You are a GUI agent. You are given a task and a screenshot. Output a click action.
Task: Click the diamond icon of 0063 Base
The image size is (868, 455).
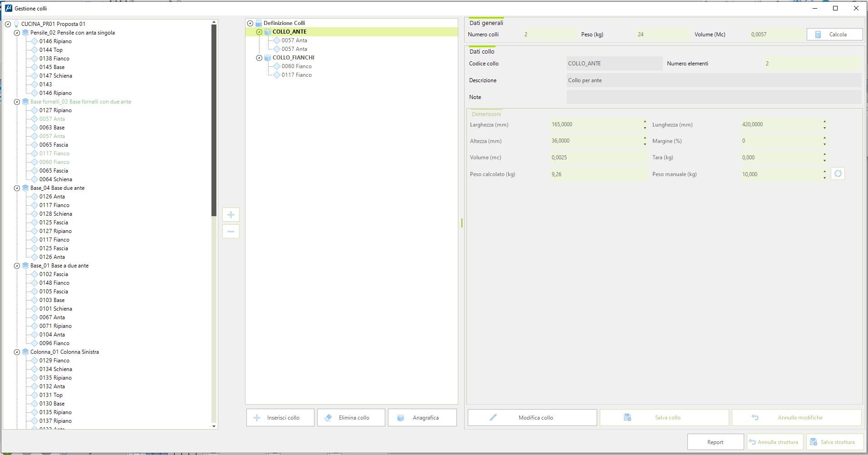pos(34,128)
